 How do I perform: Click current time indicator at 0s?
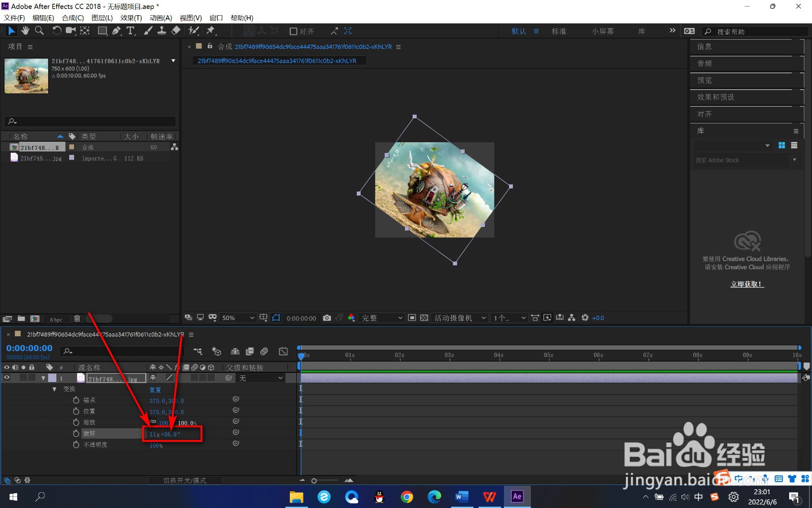301,356
